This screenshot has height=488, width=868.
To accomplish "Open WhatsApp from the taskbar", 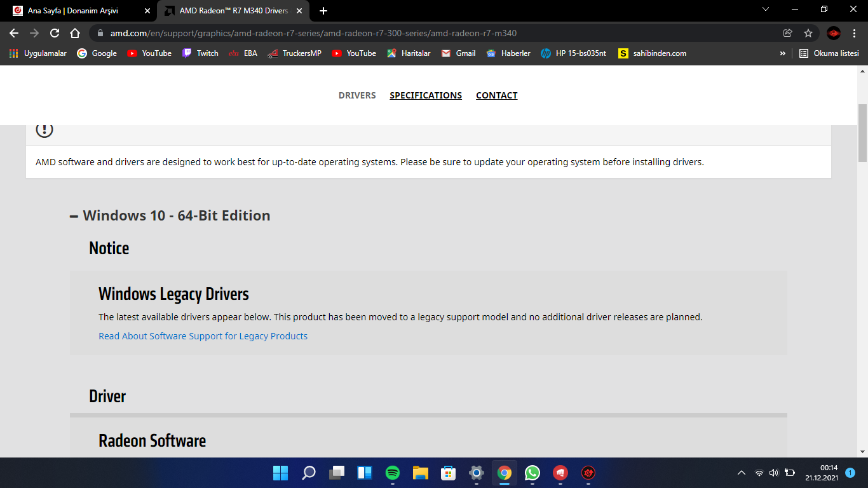I will pyautogui.click(x=532, y=473).
